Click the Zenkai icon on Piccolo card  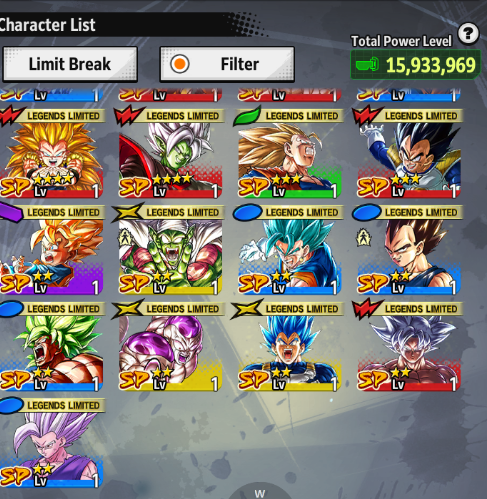pyautogui.click(x=125, y=237)
